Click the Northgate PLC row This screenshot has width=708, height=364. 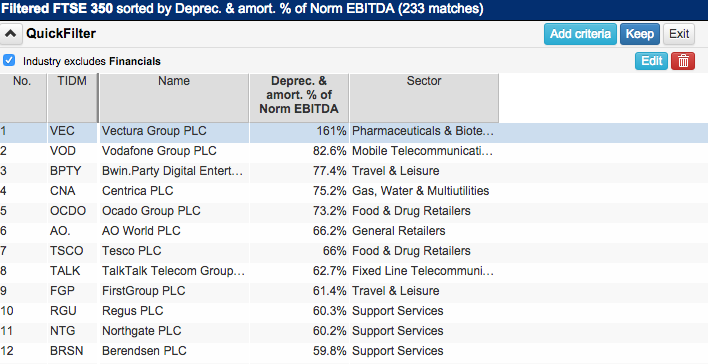point(354,331)
